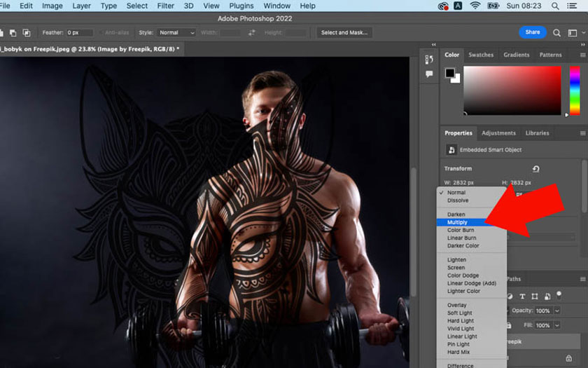Click the Select and Mask button
The image size is (588, 368).
(343, 32)
